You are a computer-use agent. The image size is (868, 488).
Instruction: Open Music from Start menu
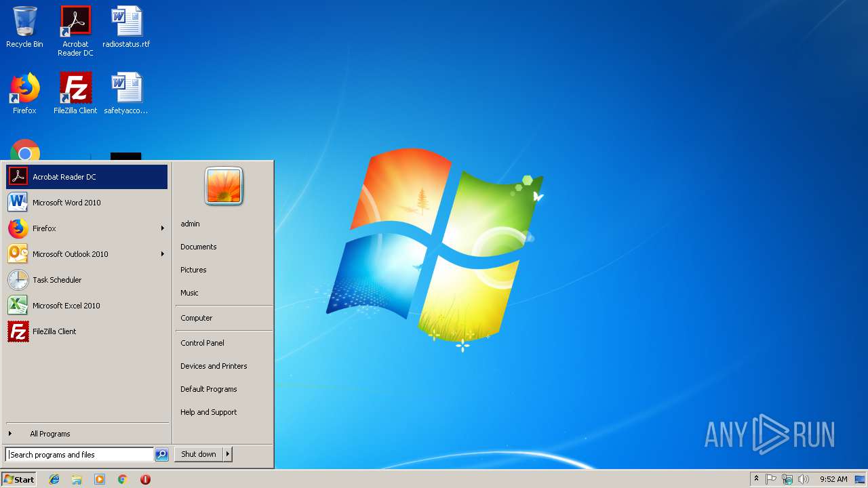point(224,293)
